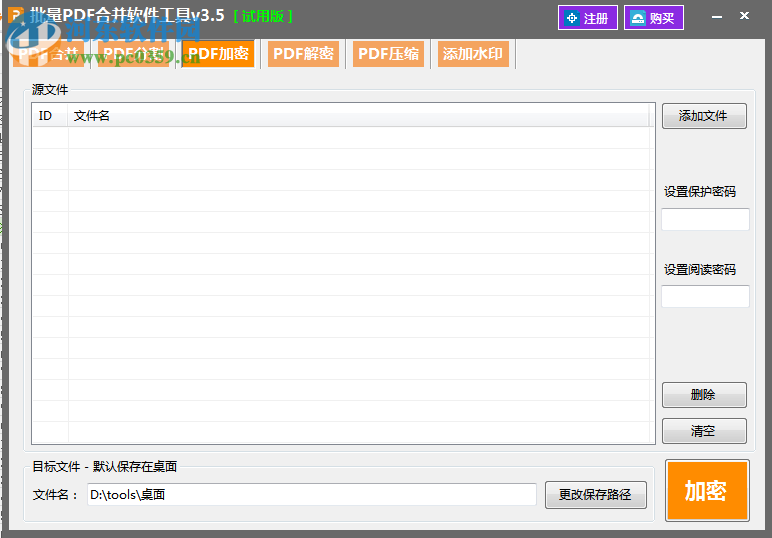Image resolution: width=772 pixels, height=538 pixels.
Task: Close the PDF tool window
Action: [744, 16]
